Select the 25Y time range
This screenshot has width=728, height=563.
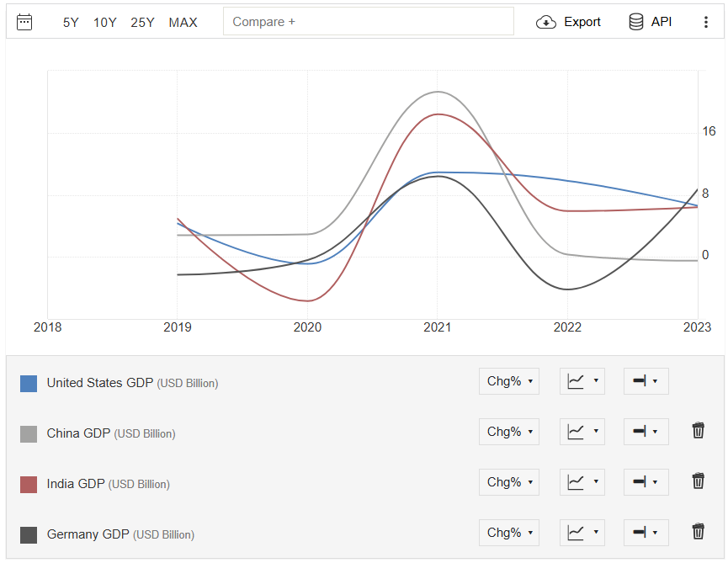point(142,22)
